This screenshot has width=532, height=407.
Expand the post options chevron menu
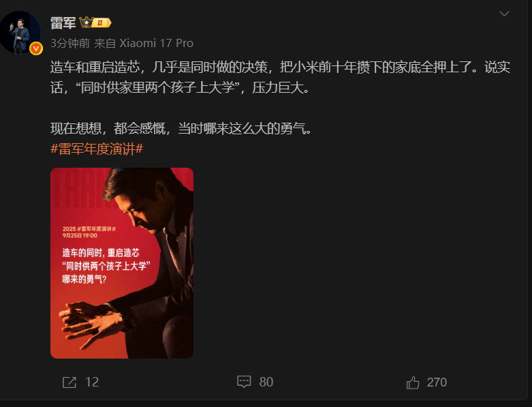pyautogui.click(x=504, y=14)
